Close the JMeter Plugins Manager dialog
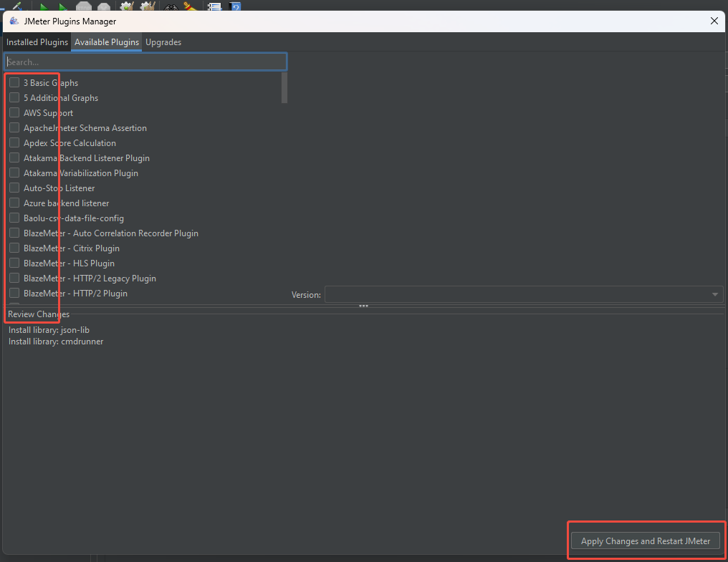This screenshot has height=562, width=728. click(x=714, y=21)
